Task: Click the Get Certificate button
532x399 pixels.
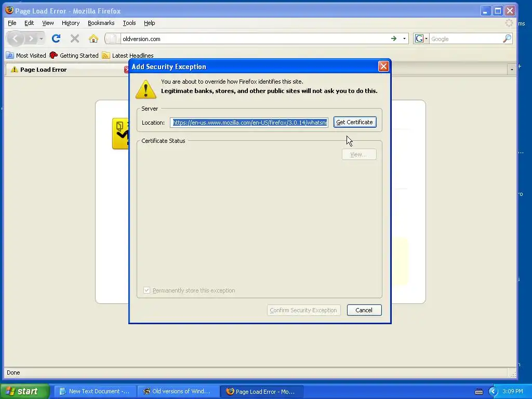Action: pyautogui.click(x=355, y=122)
